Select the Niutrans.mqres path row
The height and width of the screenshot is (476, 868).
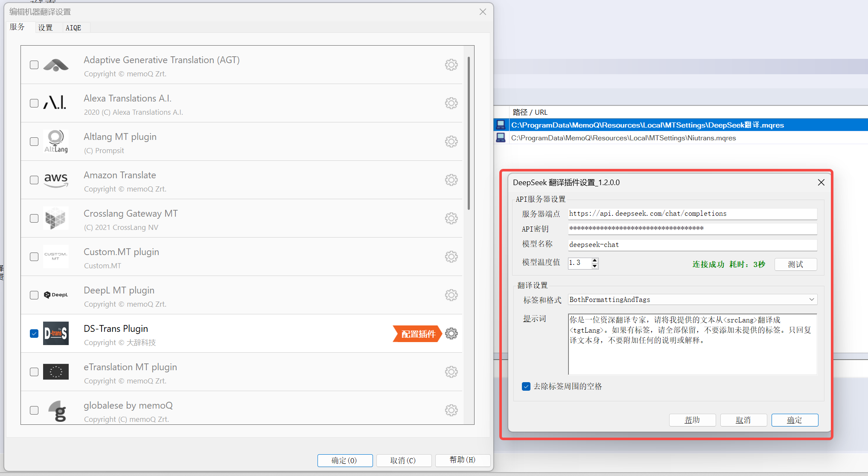[x=681, y=138]
